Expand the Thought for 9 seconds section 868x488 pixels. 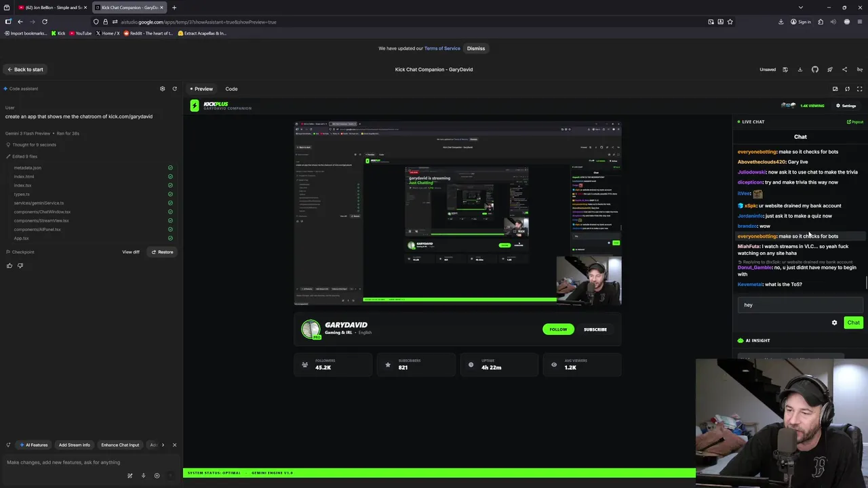point(31,144)
